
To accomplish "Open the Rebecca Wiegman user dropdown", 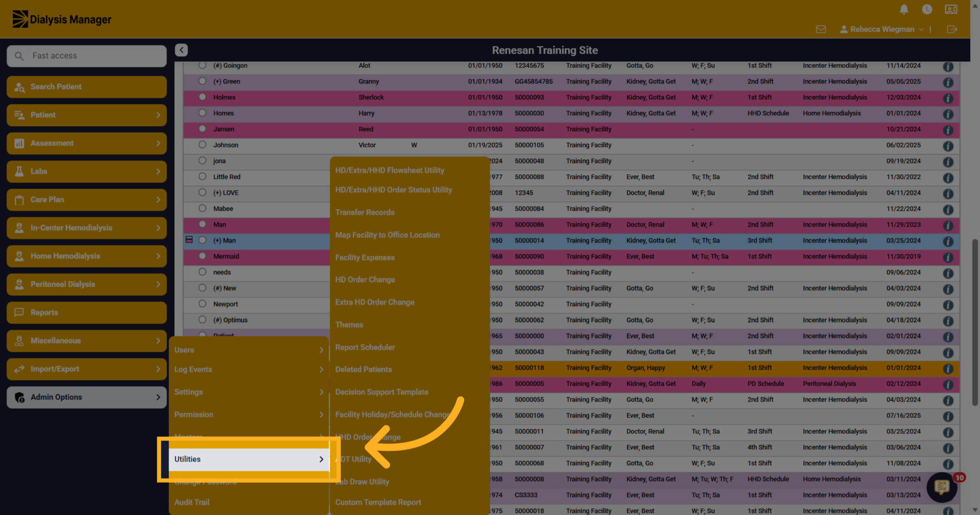I will (x=882, y=29).
